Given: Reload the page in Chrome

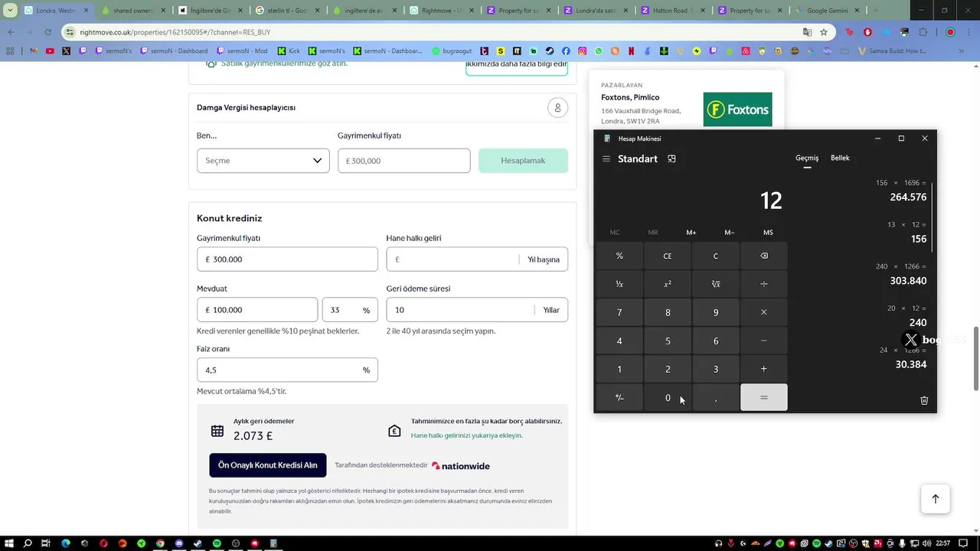Looking at the screenshot, I should (x=47, y=32).
